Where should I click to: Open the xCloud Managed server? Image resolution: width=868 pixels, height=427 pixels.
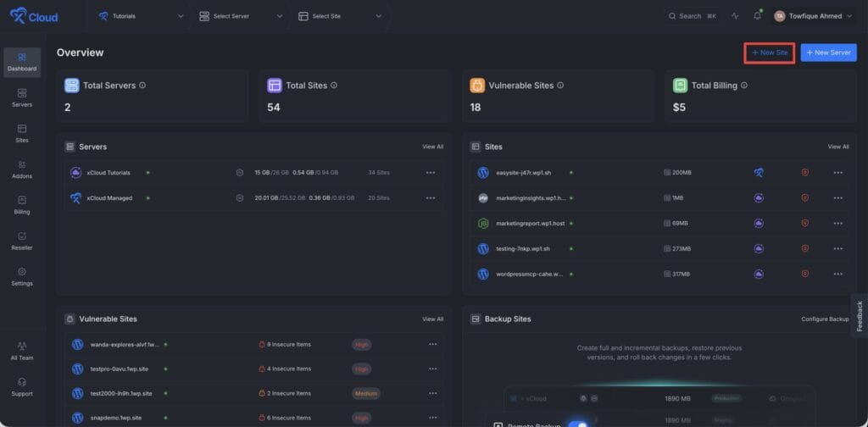(109, 198)
